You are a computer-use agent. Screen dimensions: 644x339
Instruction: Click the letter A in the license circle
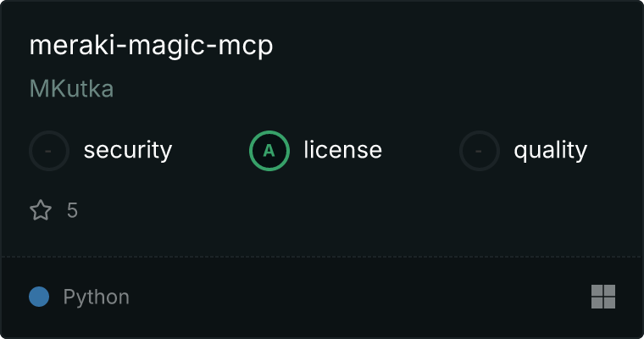[x=269, y=151]
